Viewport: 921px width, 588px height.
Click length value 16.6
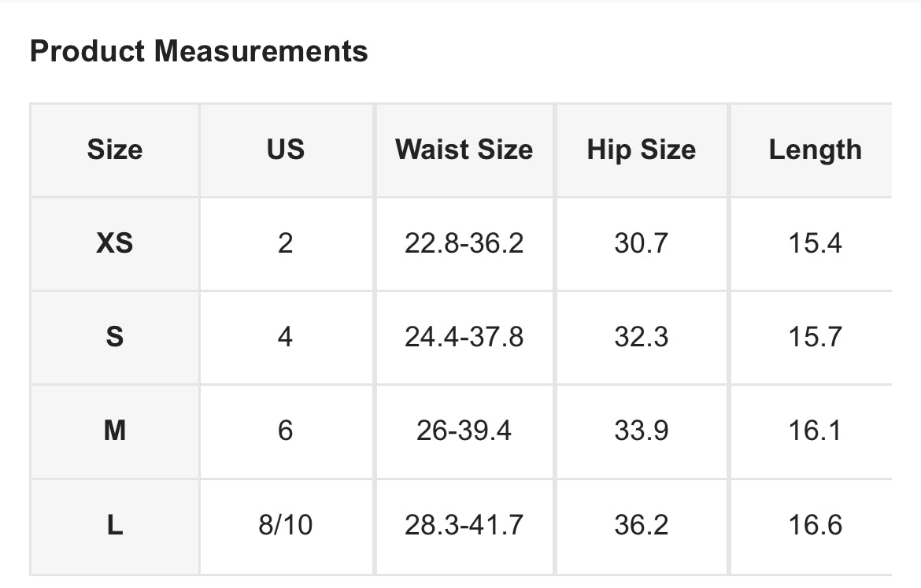pyautogui.click(x=816, y=524)
